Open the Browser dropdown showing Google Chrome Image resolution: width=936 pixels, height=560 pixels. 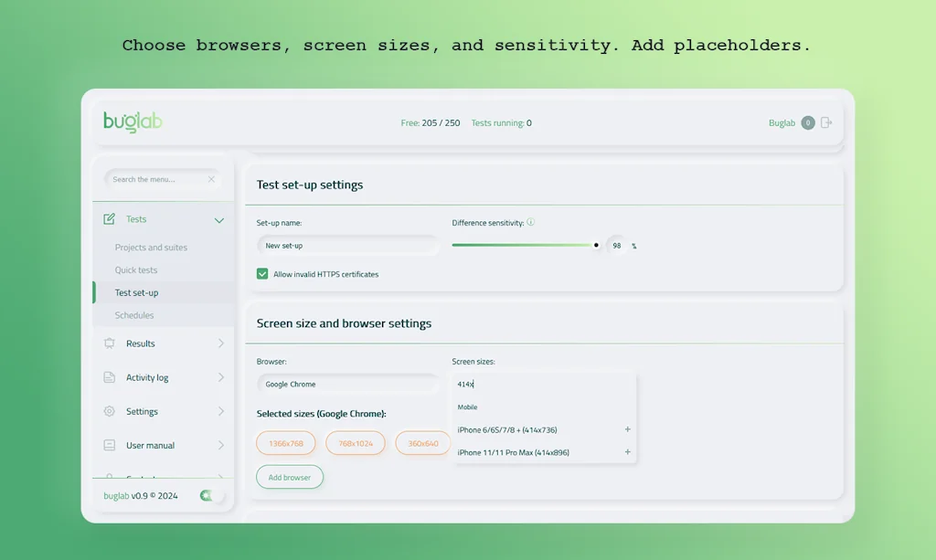(x=347, y=385)
